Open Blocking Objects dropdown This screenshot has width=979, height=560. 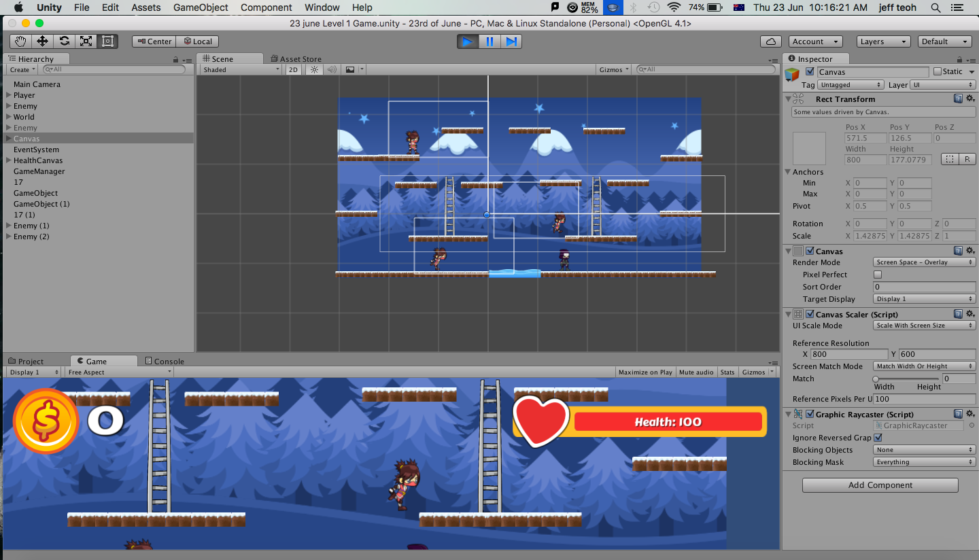coord(924,450)
